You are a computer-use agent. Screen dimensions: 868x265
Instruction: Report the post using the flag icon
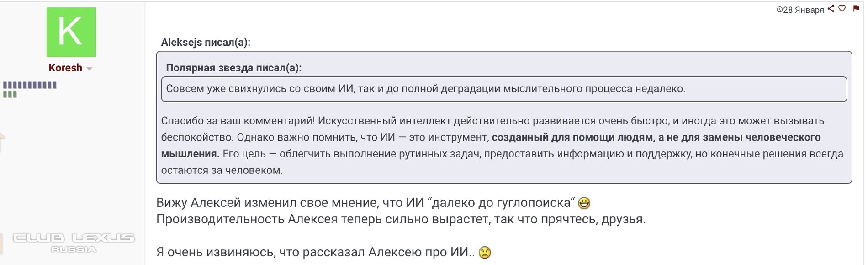[x=856, y=9]
